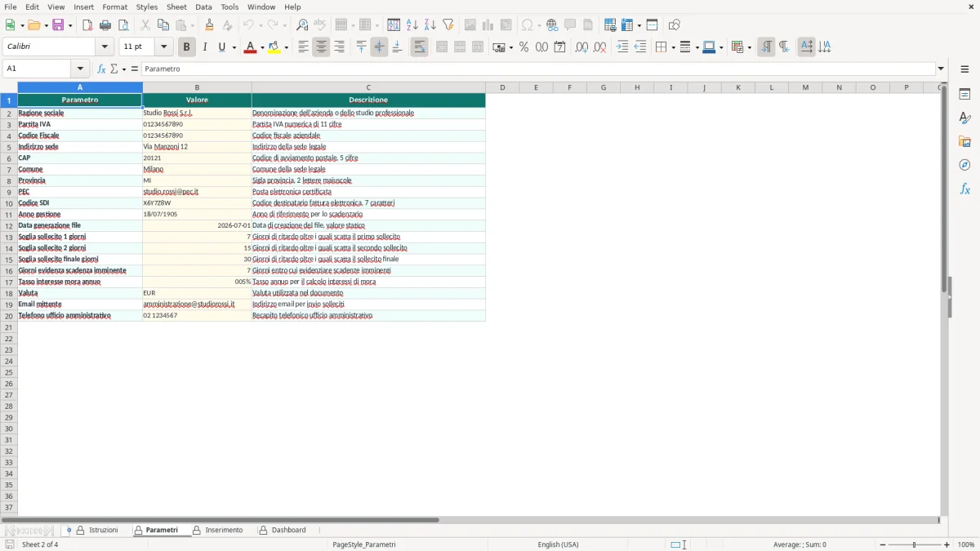Open the Function Wizard fx icon
The image size is (980, 551).
pyautogui.click(x=101, y=69)
